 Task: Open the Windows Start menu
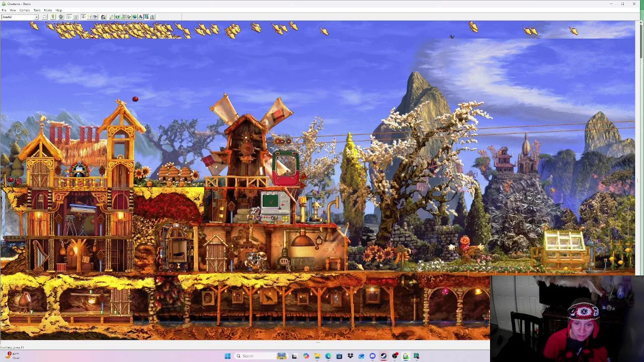[x=227, y=356]
